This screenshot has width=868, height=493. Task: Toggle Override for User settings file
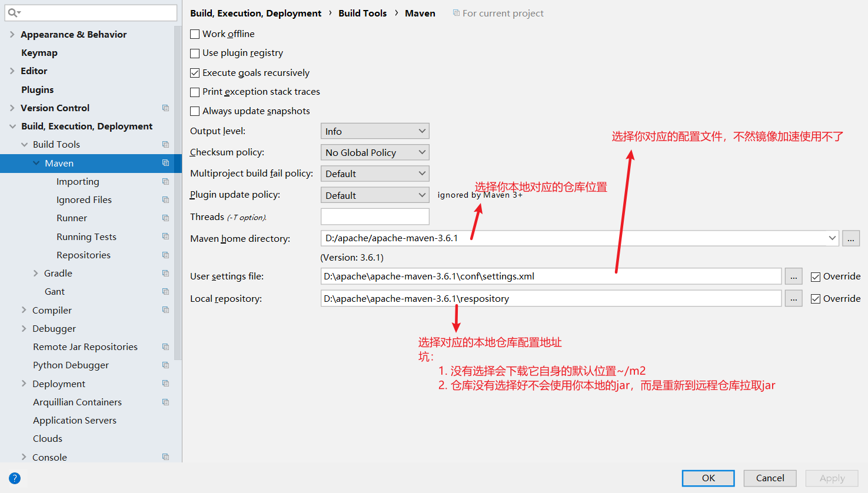coord(816,277)
